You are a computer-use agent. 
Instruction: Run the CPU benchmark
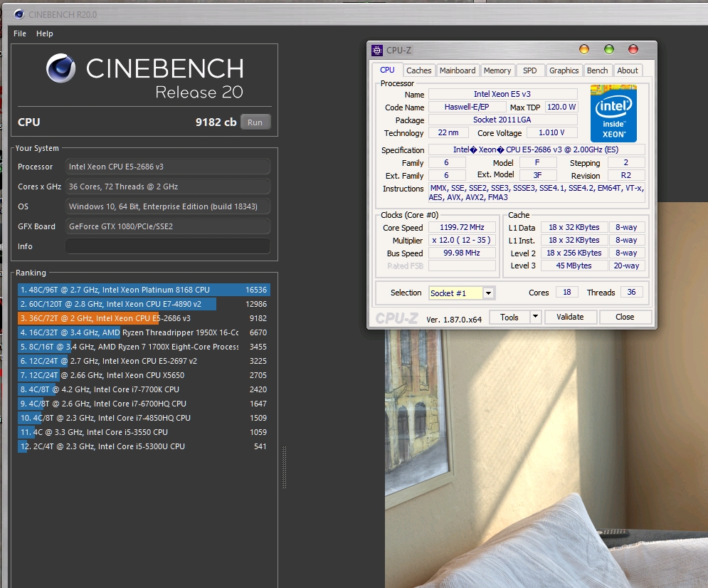point(255,122)
